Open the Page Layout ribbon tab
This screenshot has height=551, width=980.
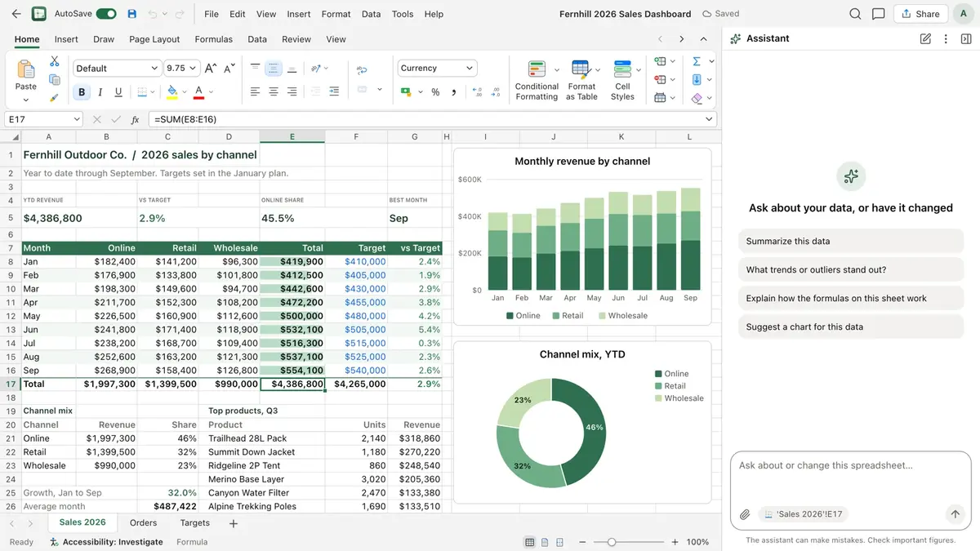154,39
